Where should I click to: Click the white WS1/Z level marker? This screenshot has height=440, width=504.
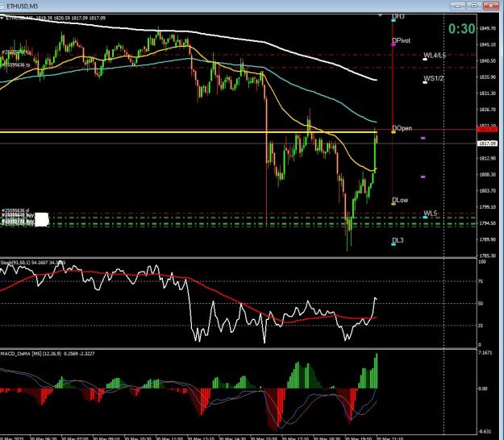(x=425, y=82)
